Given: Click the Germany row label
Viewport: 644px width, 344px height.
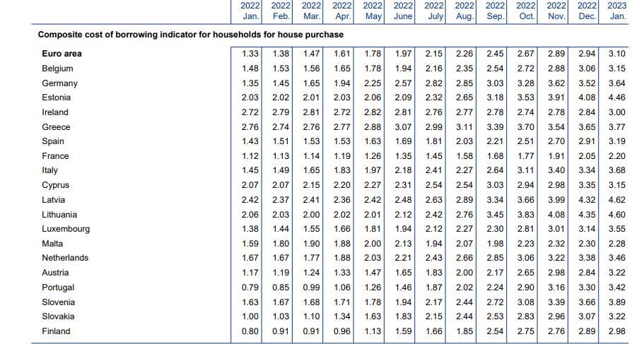Looking at the screenshot, I should (59, 83).
